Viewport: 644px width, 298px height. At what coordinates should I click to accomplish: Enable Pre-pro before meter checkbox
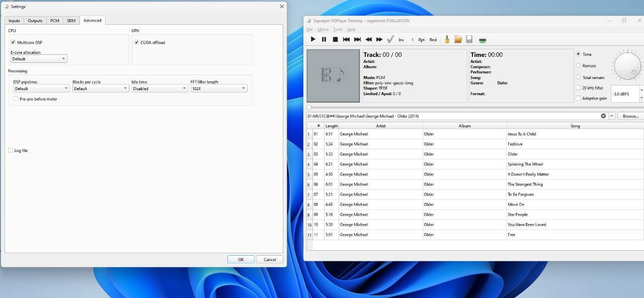point(16,99)
